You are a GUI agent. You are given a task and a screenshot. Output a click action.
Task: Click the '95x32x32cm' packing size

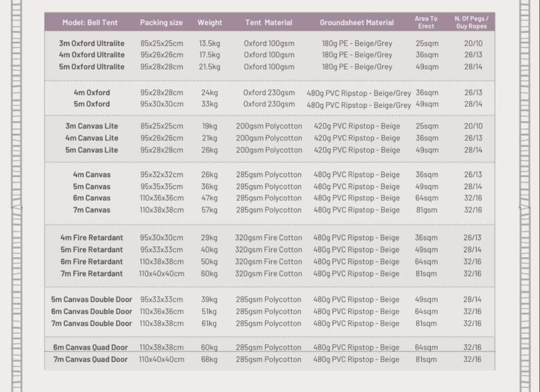pyautogui.click(x=161, y=175)
